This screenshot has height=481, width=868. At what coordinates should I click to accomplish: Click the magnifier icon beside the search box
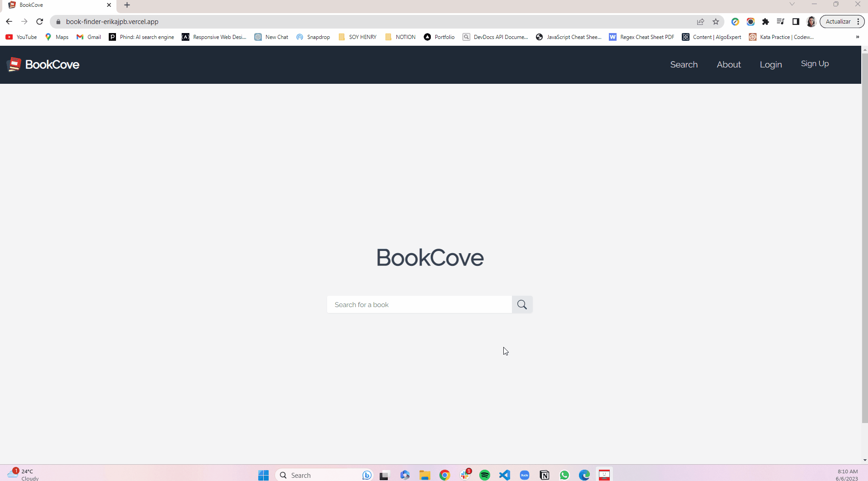point(522,304)
